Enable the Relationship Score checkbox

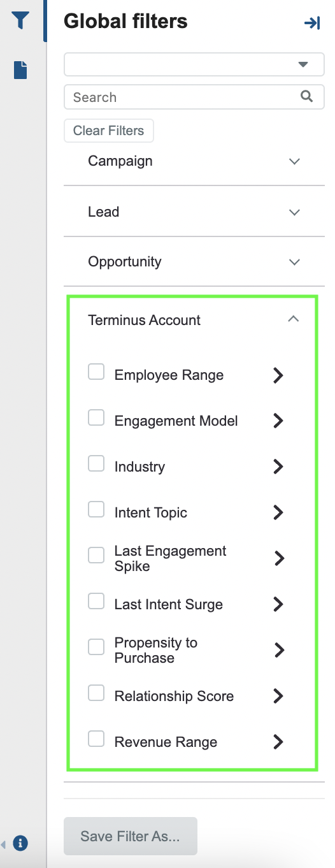[96, 693]
